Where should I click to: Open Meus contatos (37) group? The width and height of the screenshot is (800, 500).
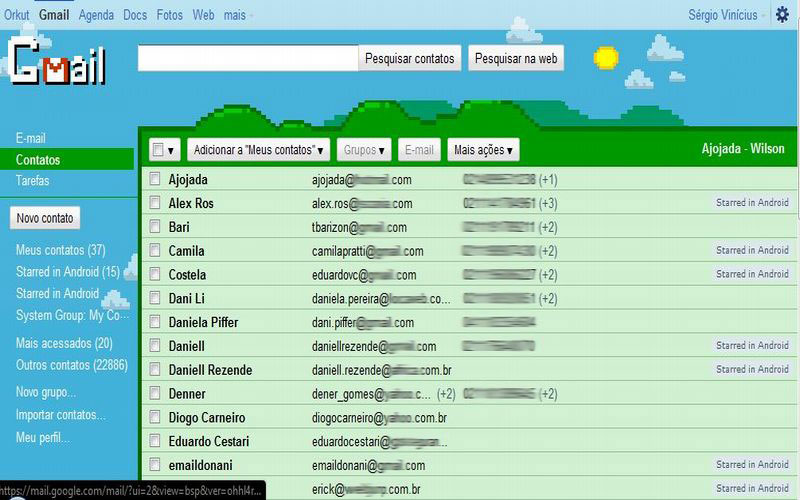(60, 250)
